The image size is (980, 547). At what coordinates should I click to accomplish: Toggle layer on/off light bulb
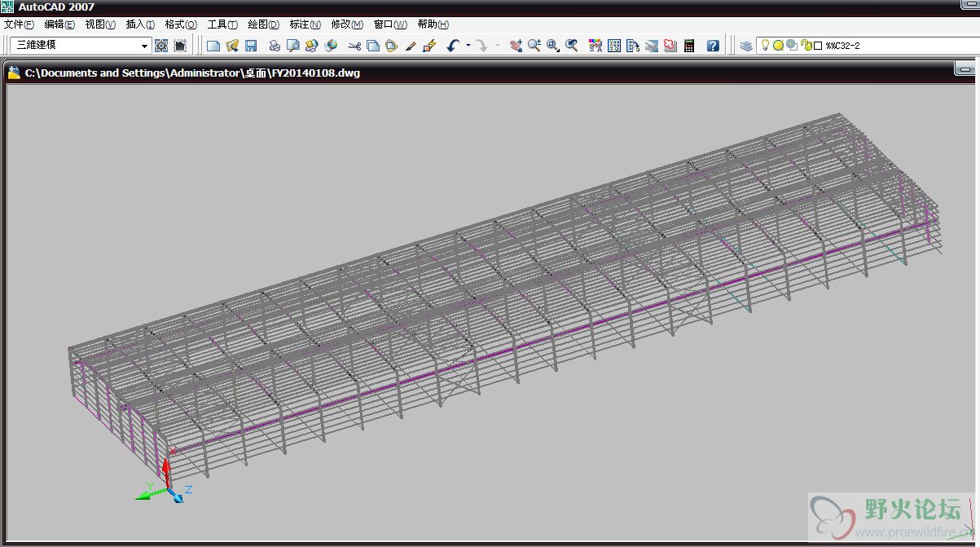coord(765,46)
